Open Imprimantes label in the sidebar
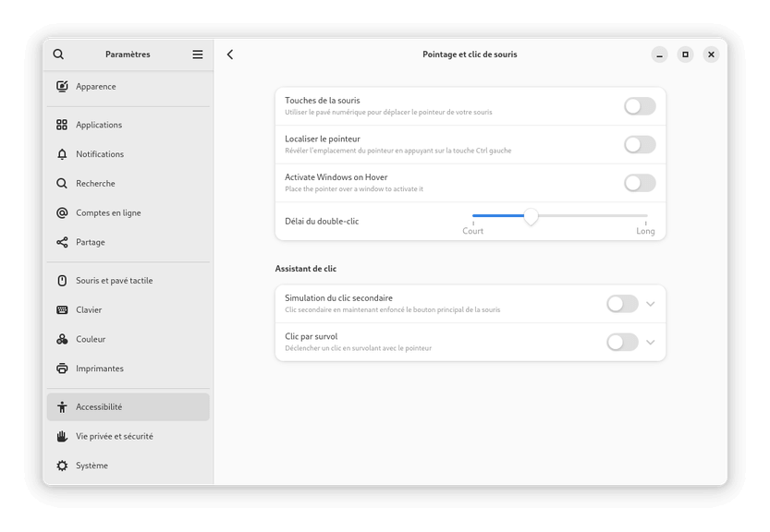770x532 pixels. click(x=100, y=369)
